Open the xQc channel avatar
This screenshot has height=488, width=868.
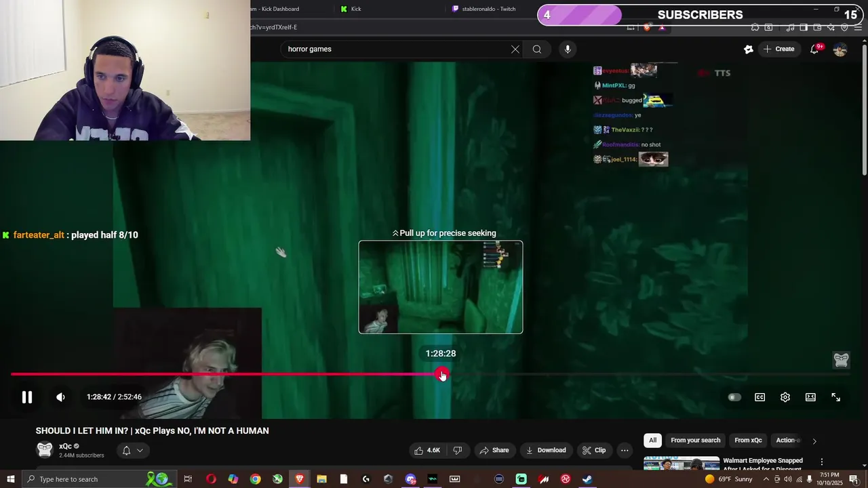(x=45, y=450)
